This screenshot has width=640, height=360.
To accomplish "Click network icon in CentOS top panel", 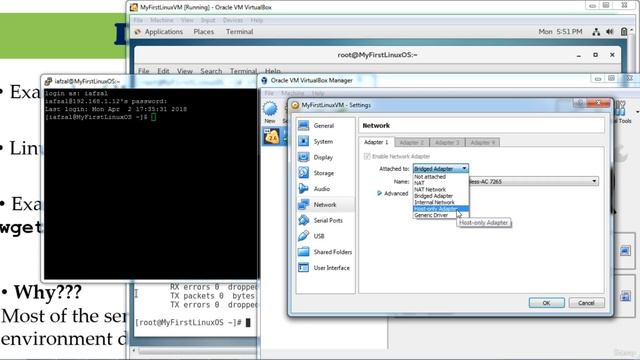I will [x=596, y=32].
